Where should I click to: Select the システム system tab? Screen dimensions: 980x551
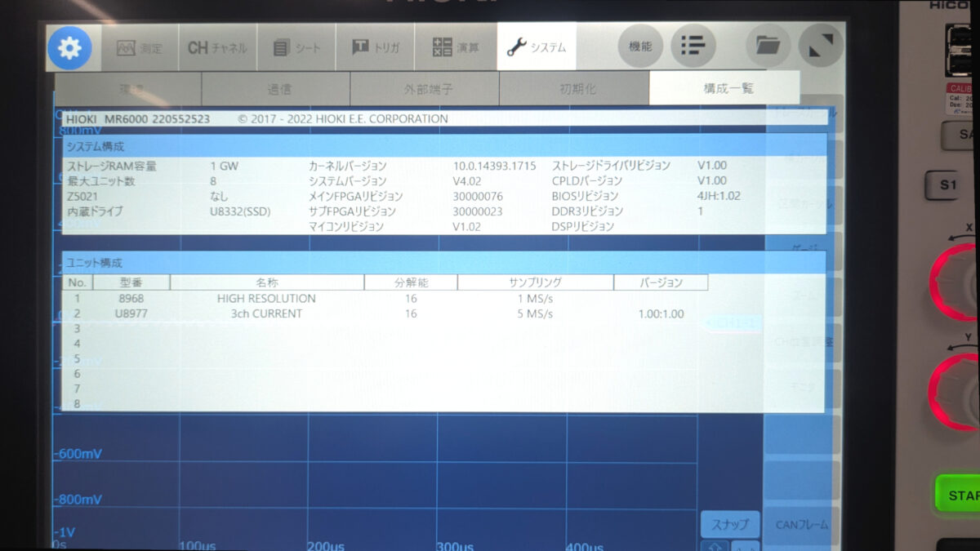tap(537, 48)
